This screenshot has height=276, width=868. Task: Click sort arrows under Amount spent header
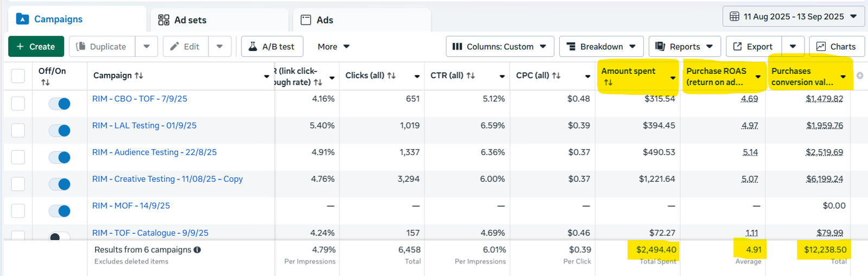click(x=608, y=82)
